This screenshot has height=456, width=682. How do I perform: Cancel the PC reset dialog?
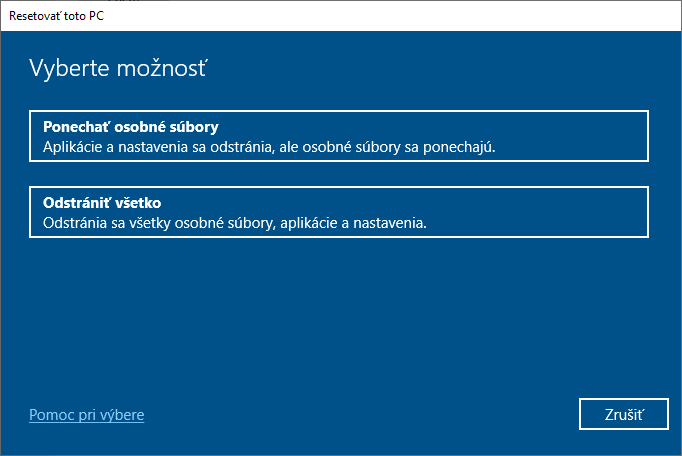(623, 414)
